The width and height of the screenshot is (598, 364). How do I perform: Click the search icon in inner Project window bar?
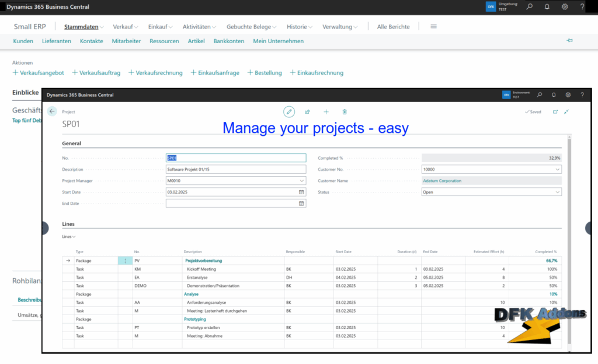(540, 95)
